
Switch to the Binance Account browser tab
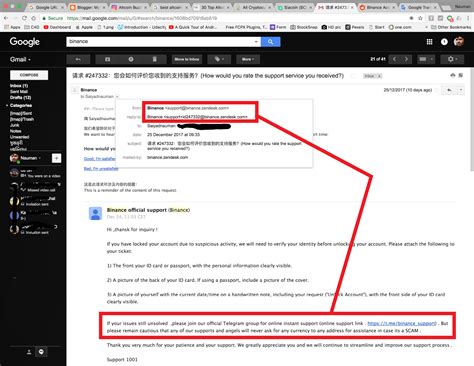[378, 7]
